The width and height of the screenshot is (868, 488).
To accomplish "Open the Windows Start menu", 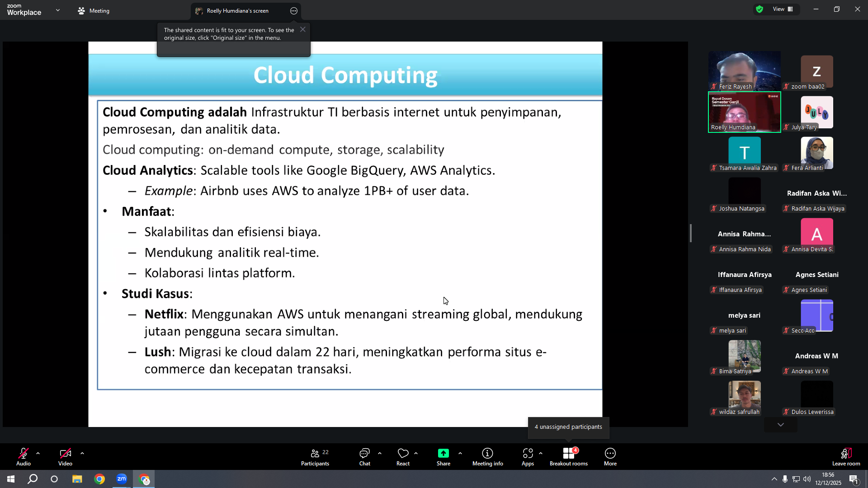I will (x=11, y=479).
